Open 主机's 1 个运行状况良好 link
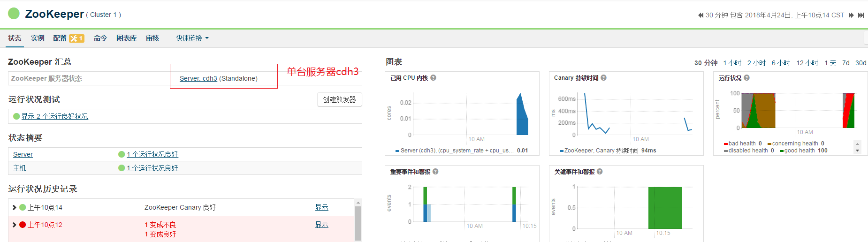 tap(152, 168)
